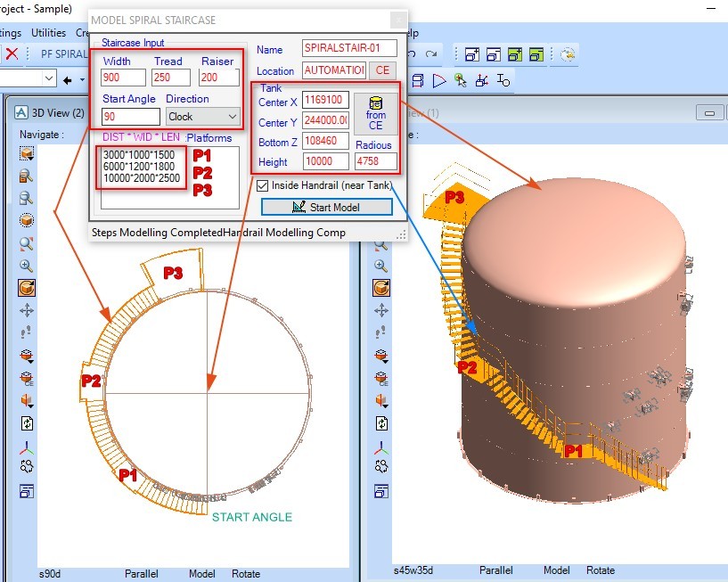Click the 3D View (2) title icon
The width and height of the screenshot is (728, 582).
20,112
